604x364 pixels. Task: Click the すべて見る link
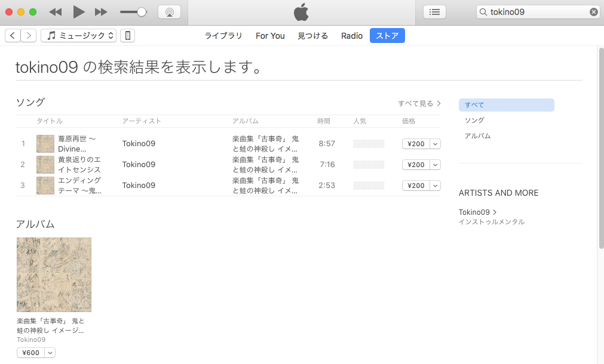tap(419, 103)
